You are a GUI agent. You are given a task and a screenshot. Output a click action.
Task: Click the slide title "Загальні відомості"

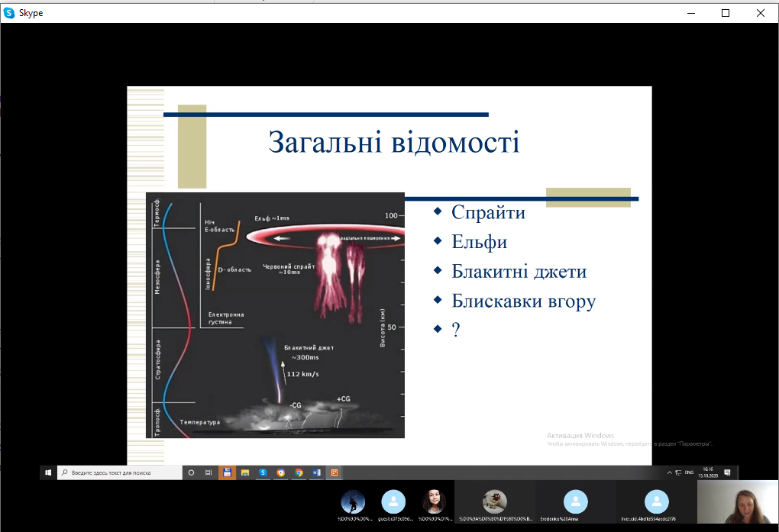pos(394,142)
